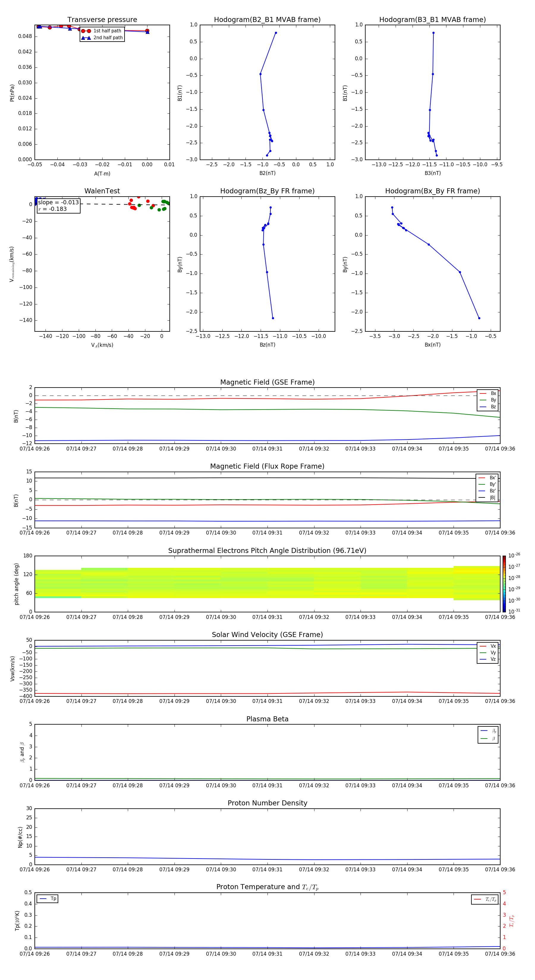
Task: Click the Vz legend entry in velocity plot
Action: click(488, 659)
